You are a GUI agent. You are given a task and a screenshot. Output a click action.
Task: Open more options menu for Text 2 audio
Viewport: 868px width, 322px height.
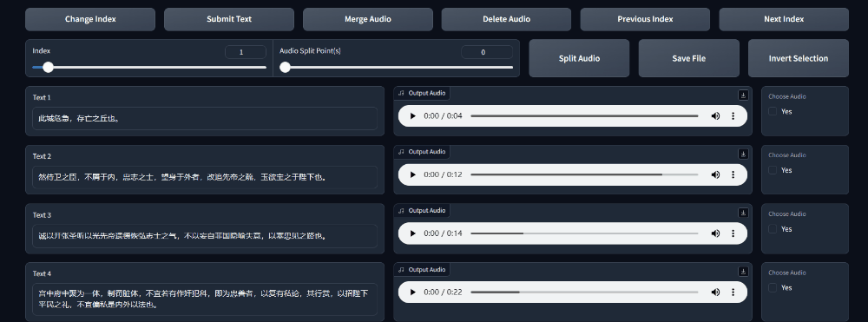tap(733, 174)
